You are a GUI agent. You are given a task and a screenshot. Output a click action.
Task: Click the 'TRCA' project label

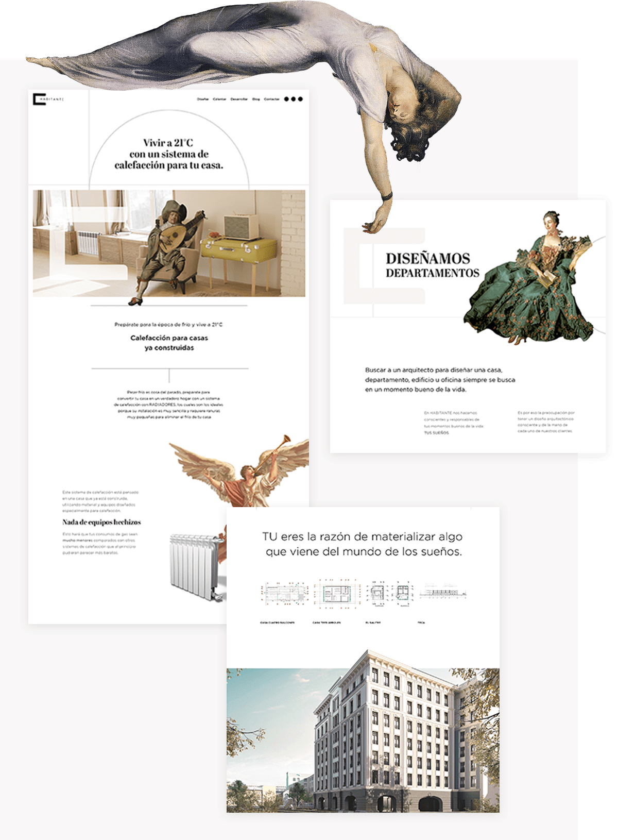[421, 623]
